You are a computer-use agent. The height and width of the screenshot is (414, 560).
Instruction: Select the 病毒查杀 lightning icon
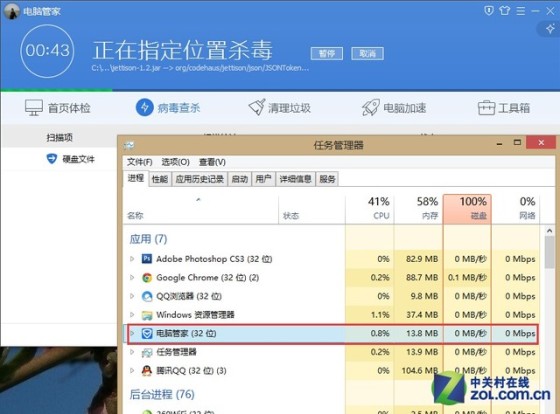(145, 107)
